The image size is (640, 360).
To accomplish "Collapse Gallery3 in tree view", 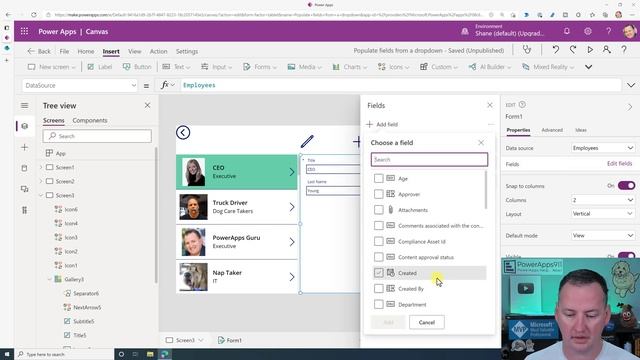I will pyautogui.click(x=49, y=279).
